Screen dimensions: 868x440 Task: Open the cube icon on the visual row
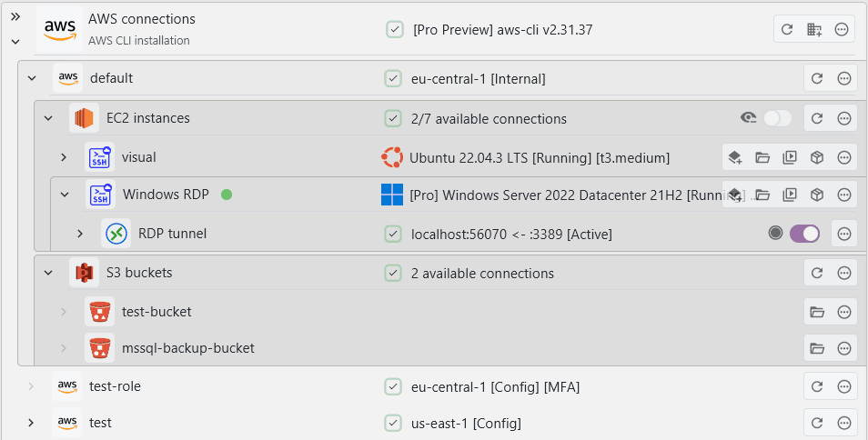(x=817, y=157)
